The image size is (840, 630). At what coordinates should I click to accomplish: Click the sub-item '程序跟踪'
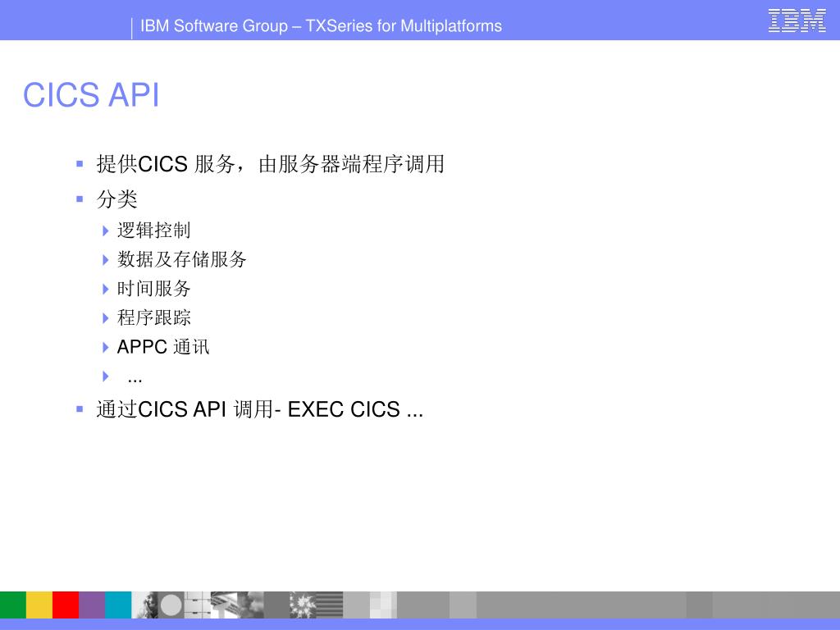(153, 317)
